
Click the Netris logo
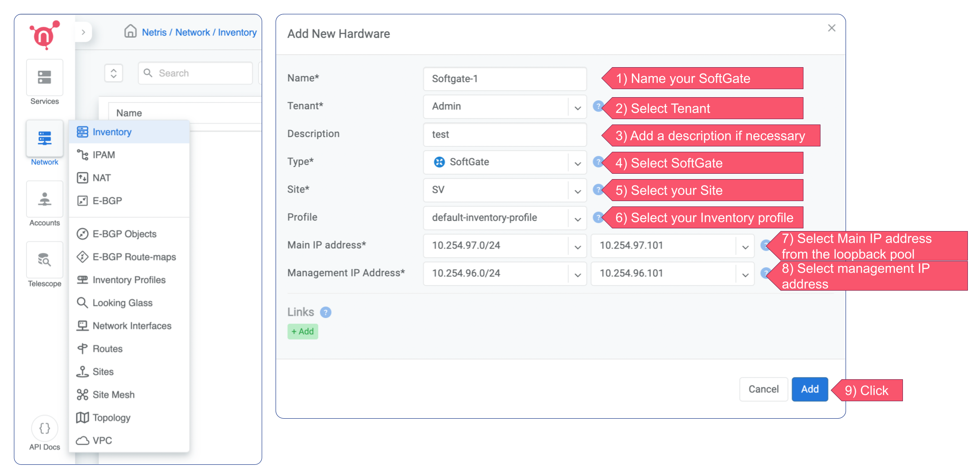(44, 35)
